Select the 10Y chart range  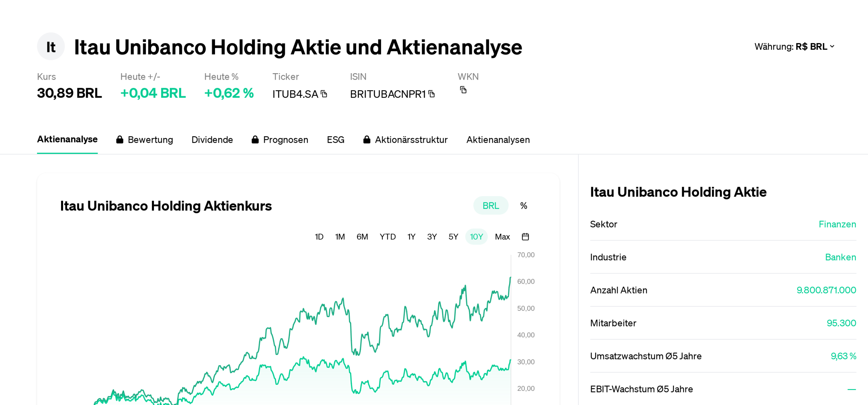coord(476,237)
